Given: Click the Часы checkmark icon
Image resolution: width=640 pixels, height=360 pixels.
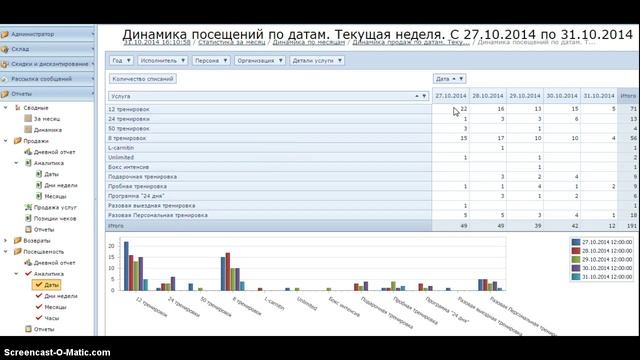Looking at the screenshot, I should coord(39,318).
